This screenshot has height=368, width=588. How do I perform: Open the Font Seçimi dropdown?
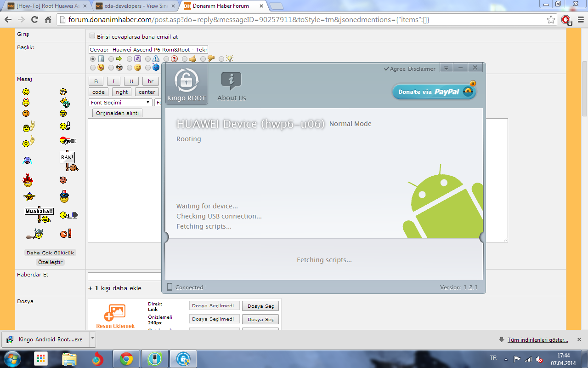click(x=120, y=103)
